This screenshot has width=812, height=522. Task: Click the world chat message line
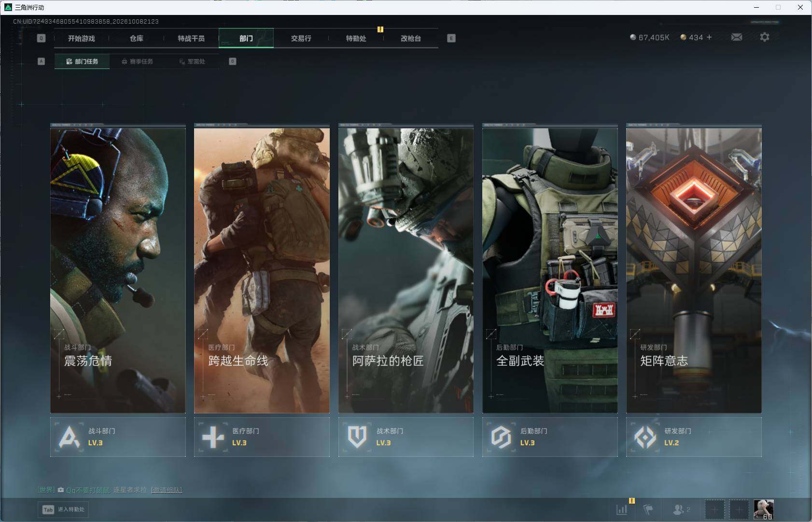coord(110,490)
